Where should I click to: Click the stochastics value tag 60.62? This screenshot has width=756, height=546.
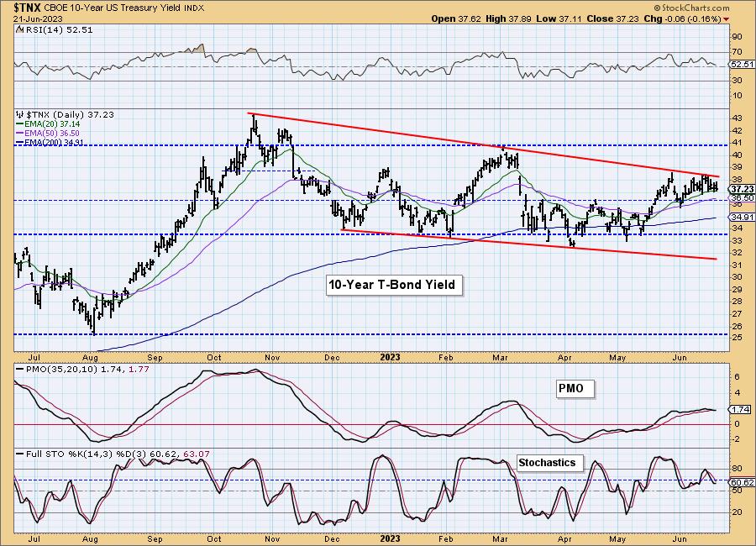742,482
